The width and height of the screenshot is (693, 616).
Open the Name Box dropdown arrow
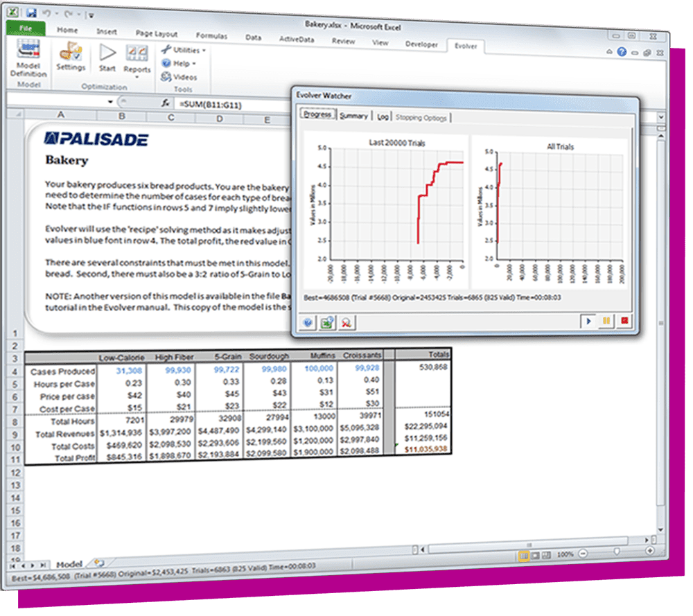111,102
